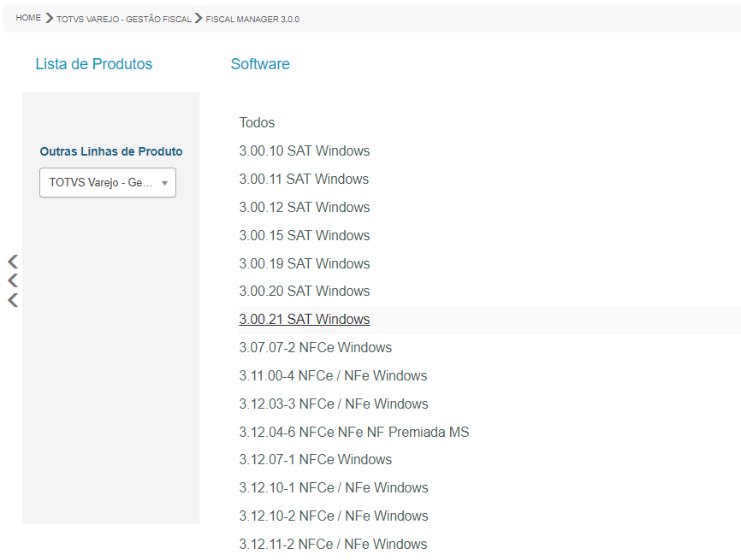Click 3.00.21 SAT Windows link

[305, 320]
